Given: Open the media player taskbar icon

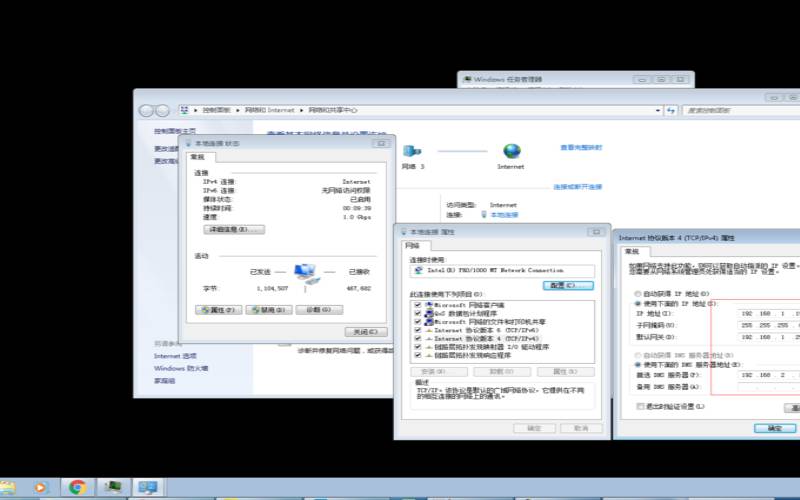Looking at the screenshot, I should click(40, 487).
